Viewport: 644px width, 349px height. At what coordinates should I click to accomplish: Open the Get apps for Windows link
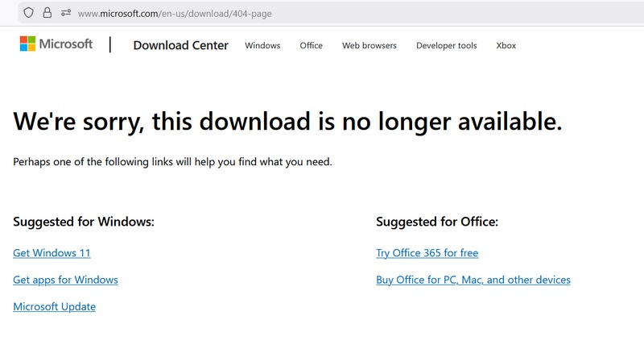click(65, 280)
